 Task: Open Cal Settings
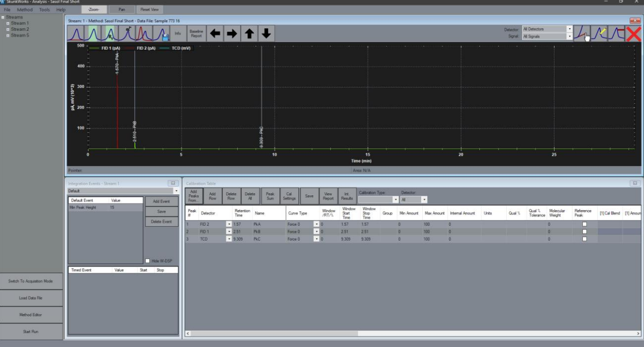pos(289,196)
